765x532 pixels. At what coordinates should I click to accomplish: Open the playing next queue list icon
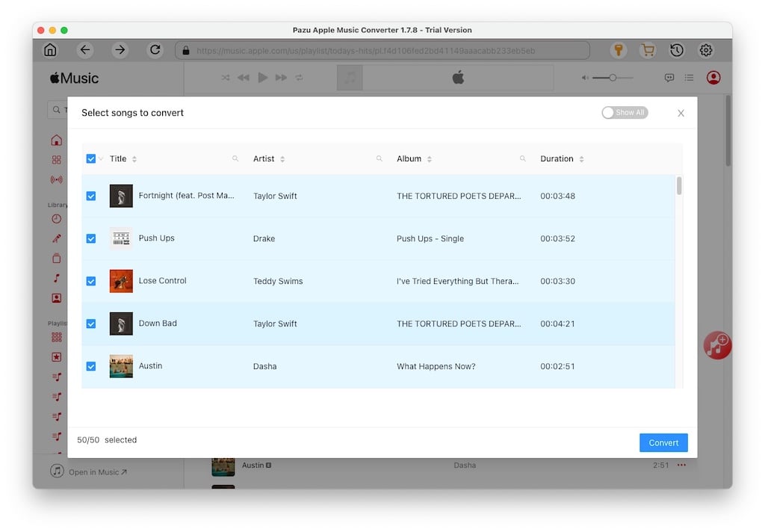pos(689,78)
